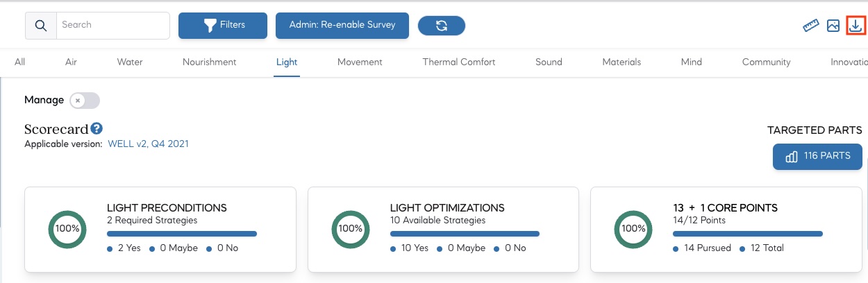The image size is (868, 283).
Task: Select the Nourishment tab
Action: pos(209,62)
